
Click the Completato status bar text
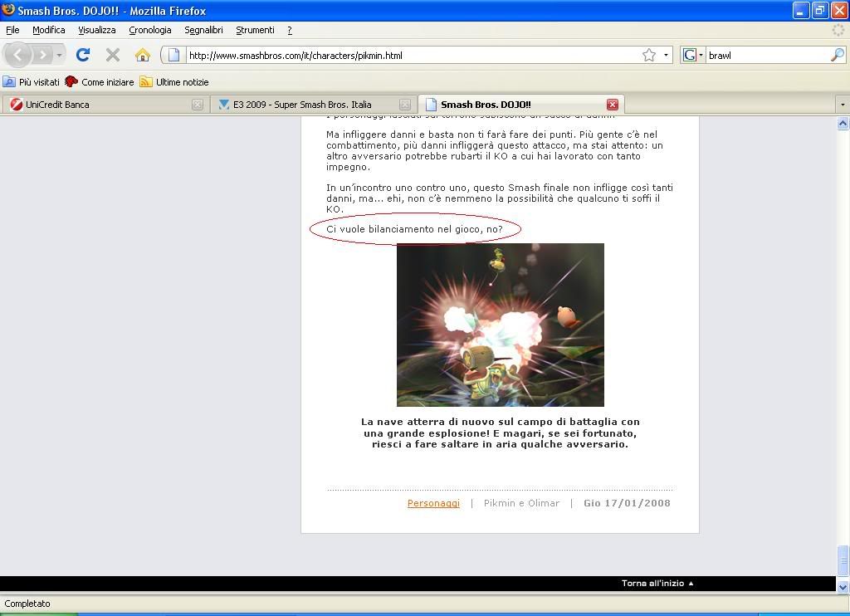click(27, 604)
